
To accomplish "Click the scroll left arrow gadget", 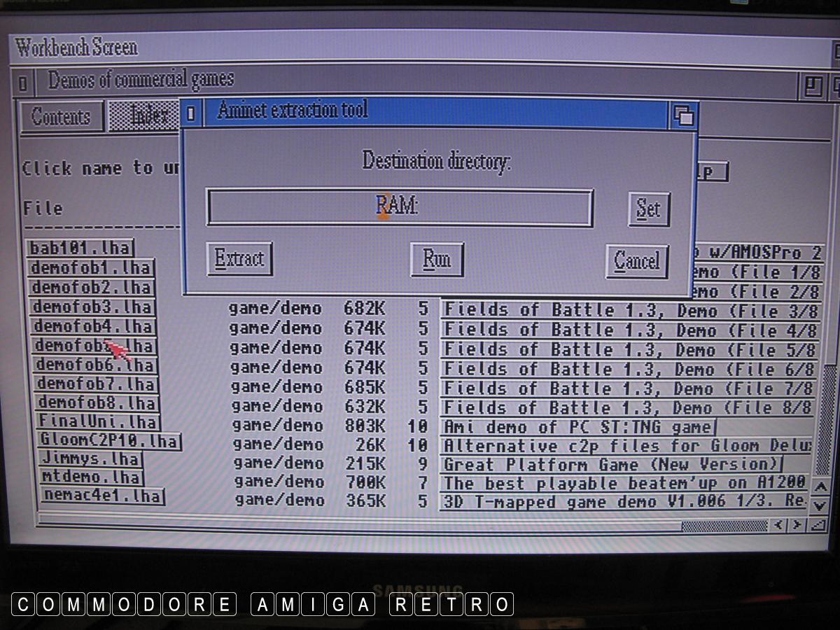I will pos(778,525).
